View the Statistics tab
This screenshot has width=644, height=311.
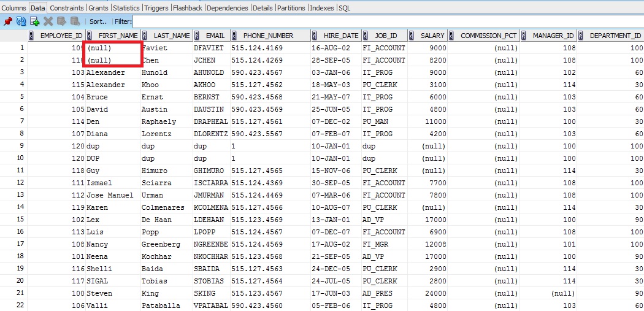pyautogui.click(x=126, y=8)
